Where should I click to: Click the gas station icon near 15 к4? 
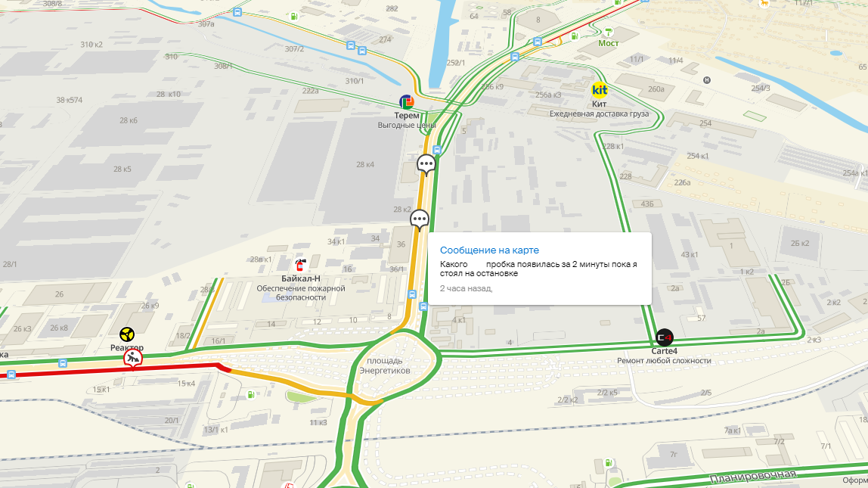point(251,395)
